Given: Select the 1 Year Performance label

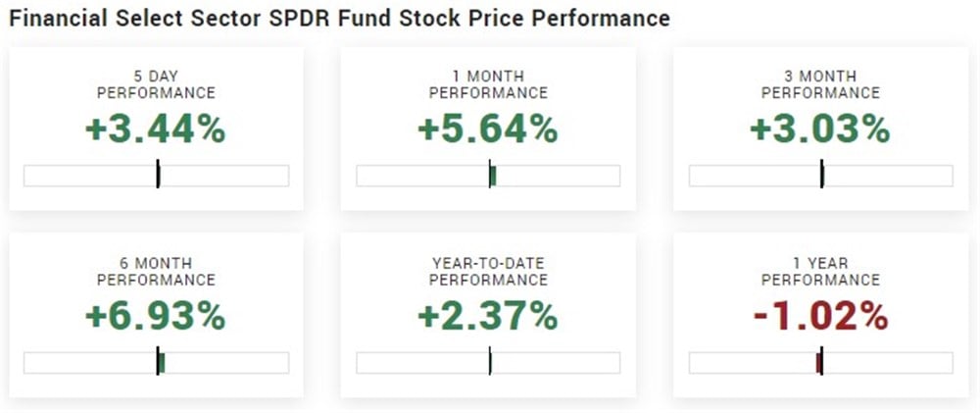Looking at the screenshot, I should tap(821, 272).
